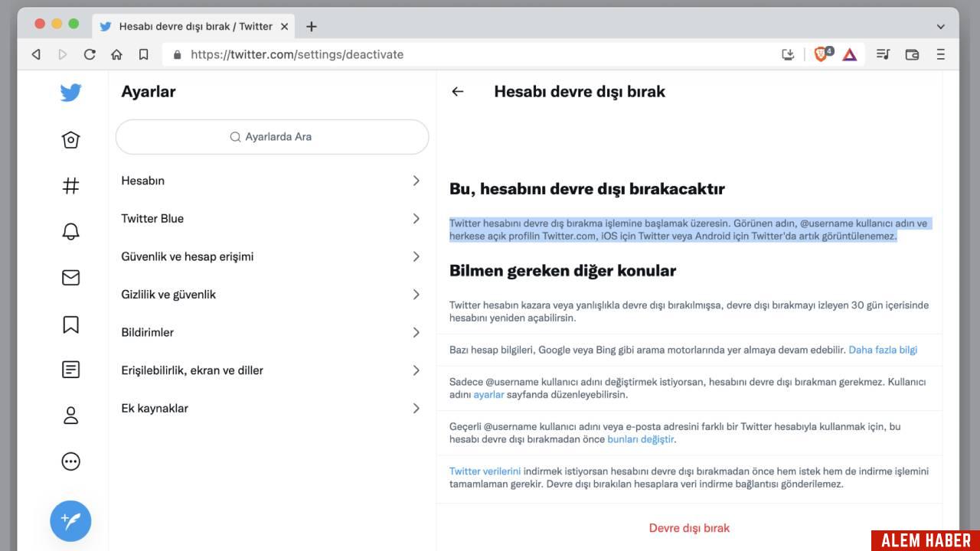Open the Brave Rewards triangle icon
Image resolution: width=980 pixels, height=551 pixels.
[850, 54]
